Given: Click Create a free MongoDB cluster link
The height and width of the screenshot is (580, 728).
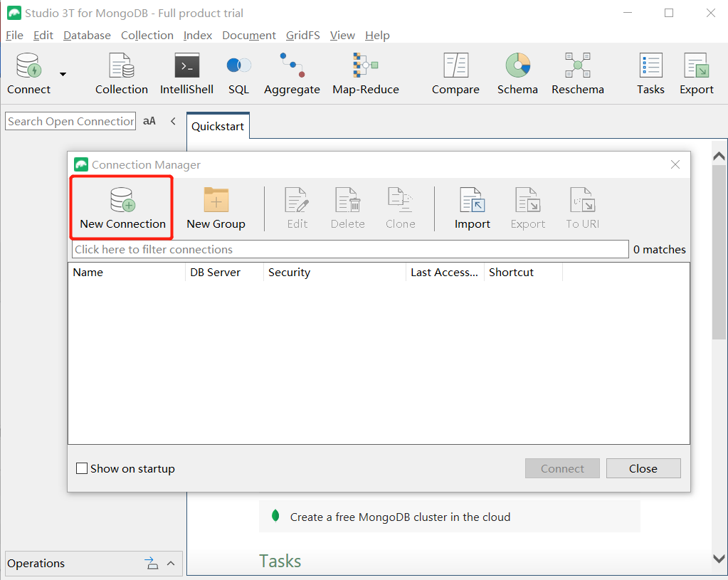Looking at the screenshot, I should click(400, 517).
